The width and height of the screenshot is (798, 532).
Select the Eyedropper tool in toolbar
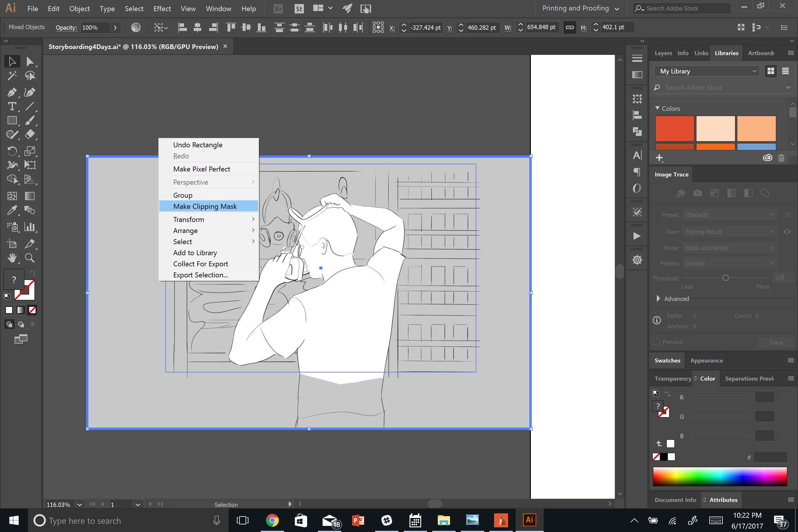(12, 210)
